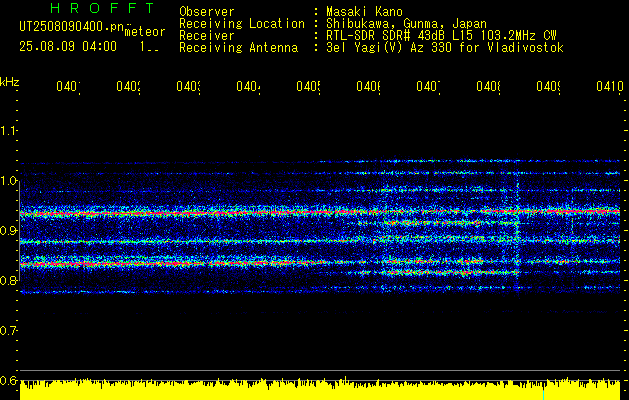Click the Observer label
This screenshot has width=629, height=400.
(207, 12)
